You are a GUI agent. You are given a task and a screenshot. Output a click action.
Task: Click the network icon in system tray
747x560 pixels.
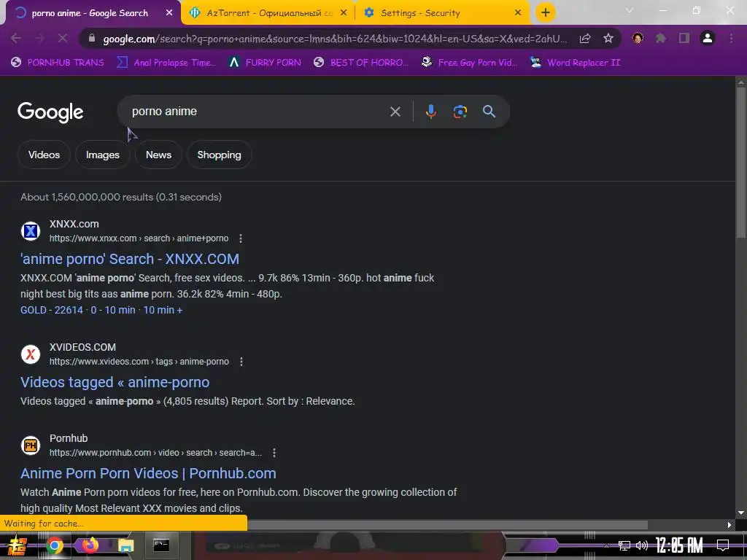[624, 545]
